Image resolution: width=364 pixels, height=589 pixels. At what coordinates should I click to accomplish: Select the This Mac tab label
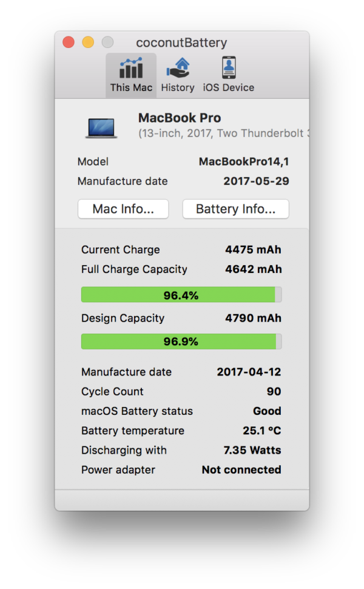point(131,87)
